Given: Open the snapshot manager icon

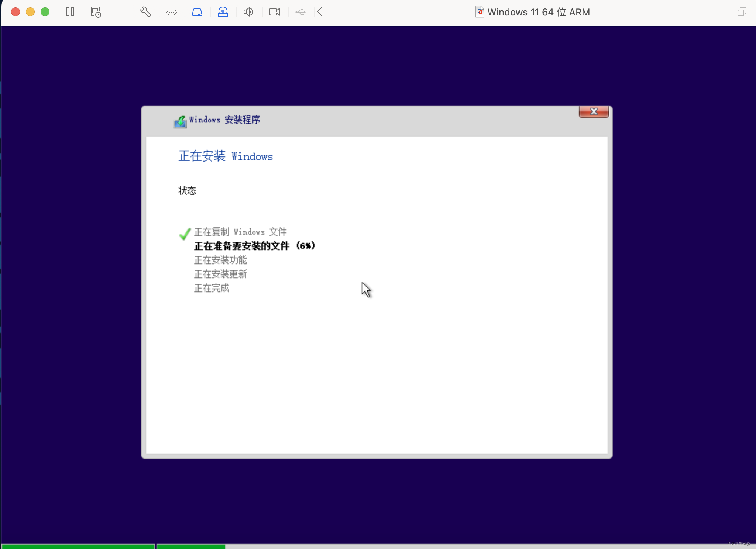Looking at the screenshot, I should pyautogui.click(x=96, y=12).
